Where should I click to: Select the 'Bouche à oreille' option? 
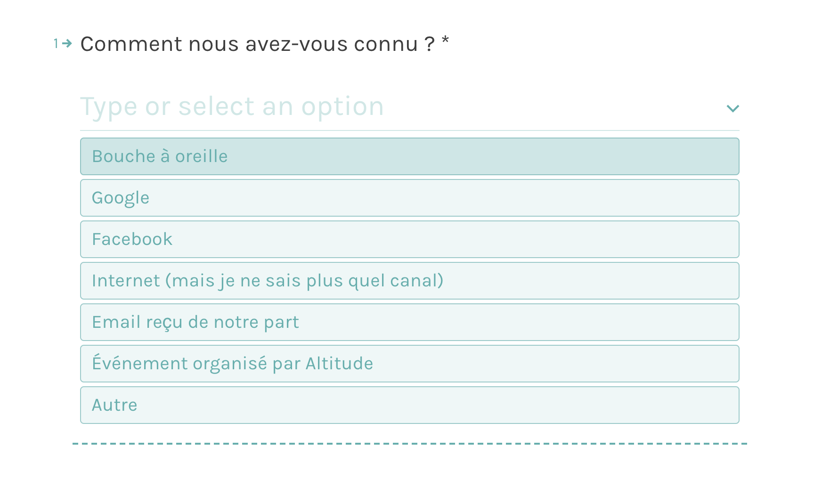pos(409,156)
